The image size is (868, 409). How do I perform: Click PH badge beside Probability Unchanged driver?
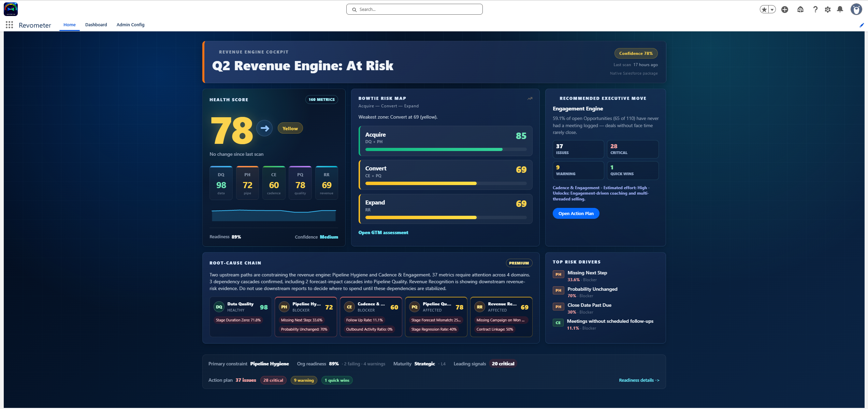tap(558, 290)
